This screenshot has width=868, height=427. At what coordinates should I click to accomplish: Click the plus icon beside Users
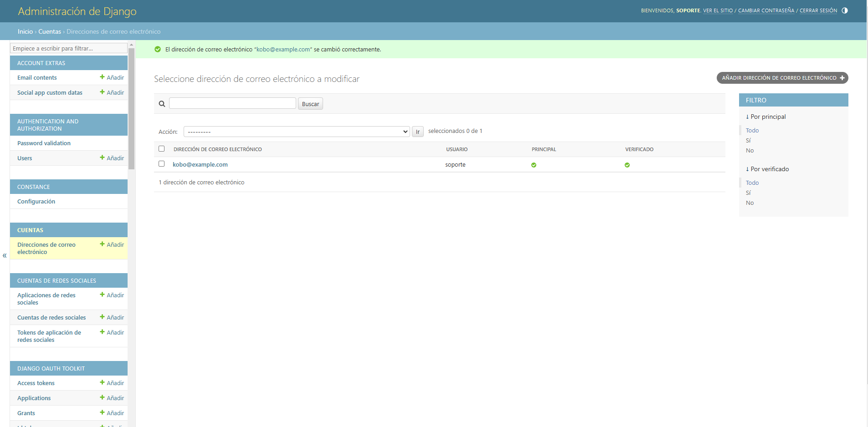tap(103, 158)
